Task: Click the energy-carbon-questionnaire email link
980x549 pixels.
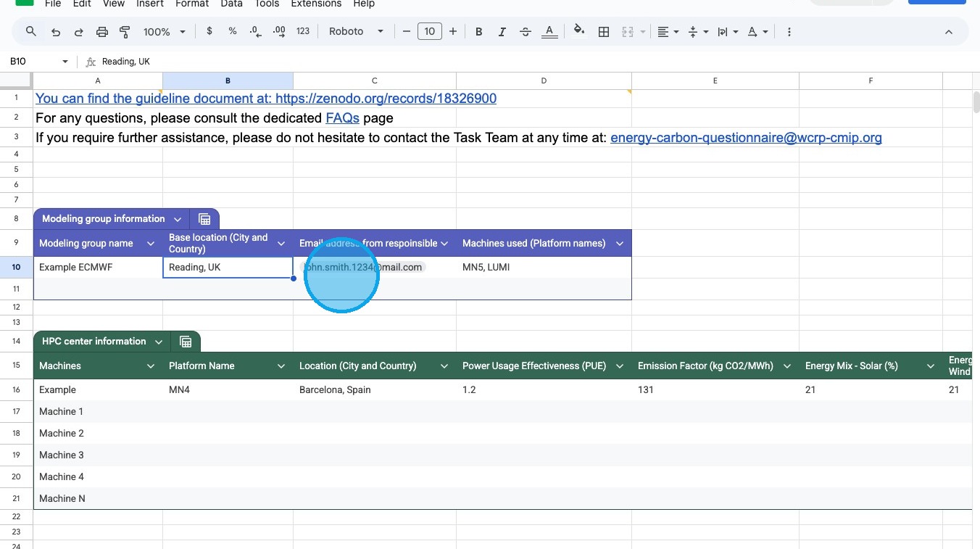Action: 746,138
